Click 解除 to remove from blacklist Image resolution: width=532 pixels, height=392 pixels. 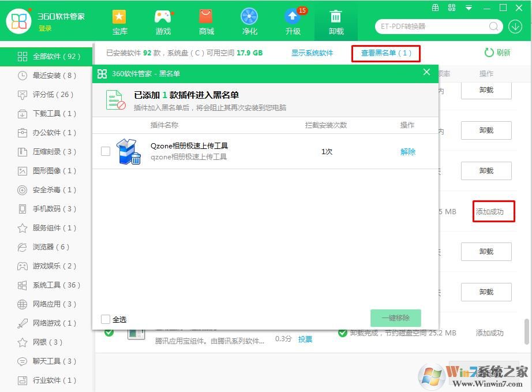pyautogui.click(x=408, y=152)
